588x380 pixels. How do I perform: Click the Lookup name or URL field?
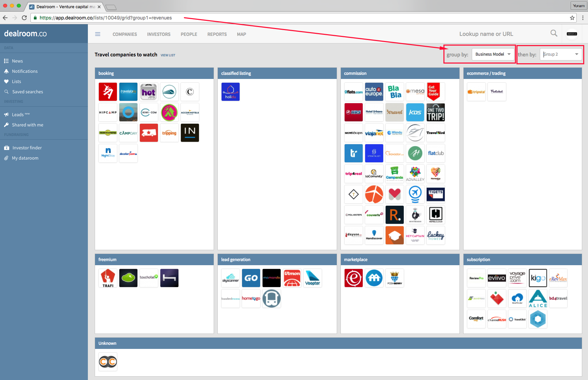pyautogui.click(x=486, y=34)
